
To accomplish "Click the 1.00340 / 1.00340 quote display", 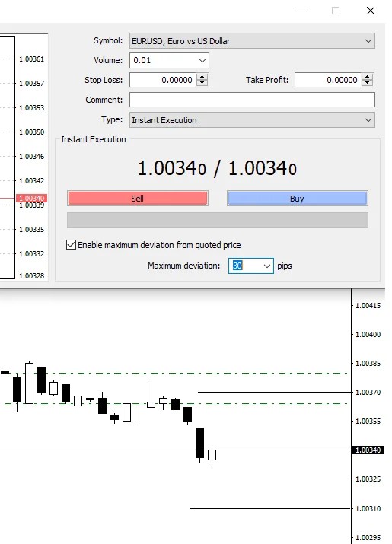I will [x=217, y=168].
